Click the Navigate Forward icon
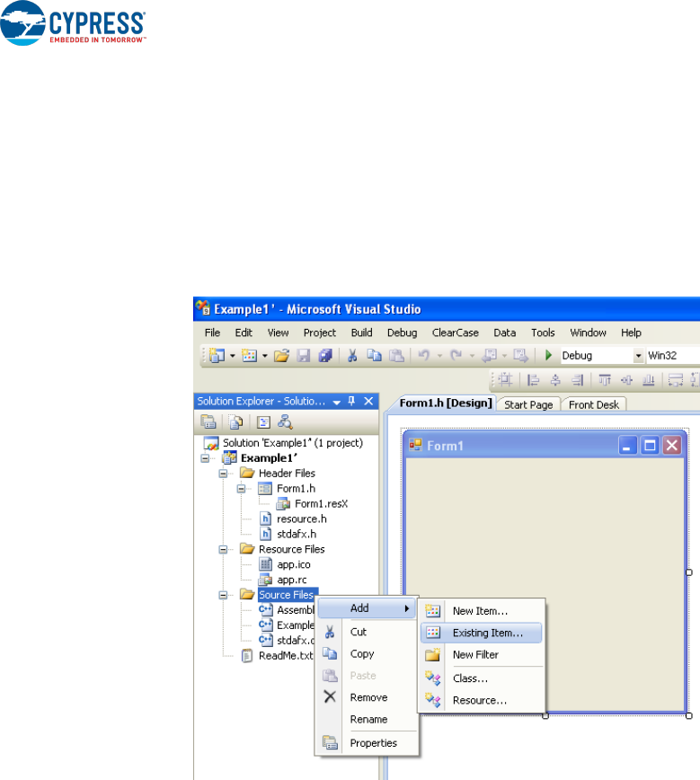This screenshot has width=700, height=780. click(x=520, y=355)
